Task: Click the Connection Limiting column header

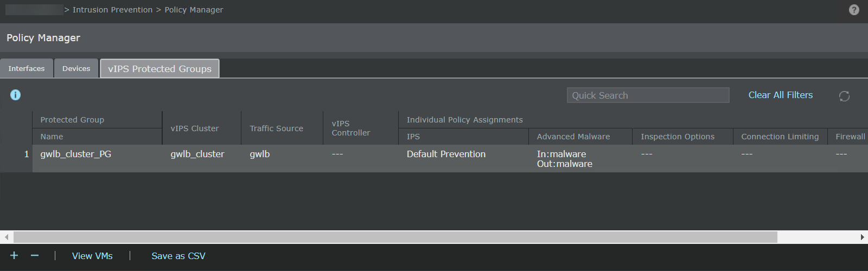Action: click(x=780, y=137)
